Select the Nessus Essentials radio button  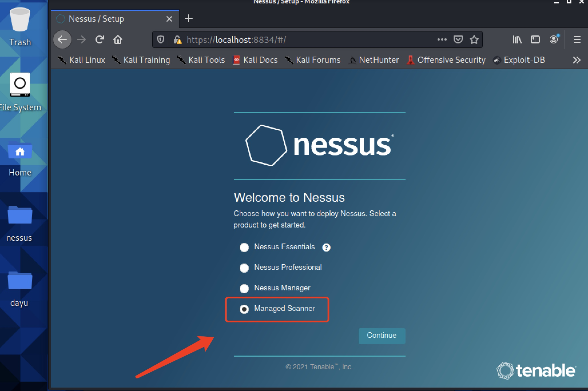(x=244, y=247)
